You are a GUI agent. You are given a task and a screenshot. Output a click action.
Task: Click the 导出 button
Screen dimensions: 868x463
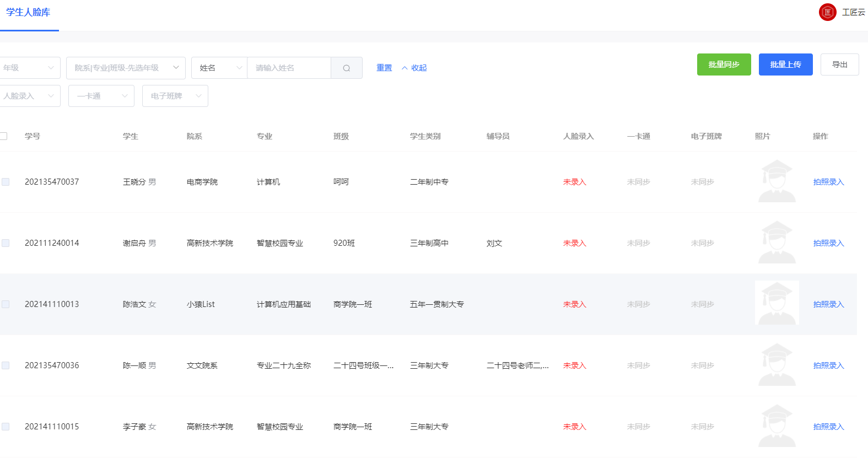[x=840, y=64]
